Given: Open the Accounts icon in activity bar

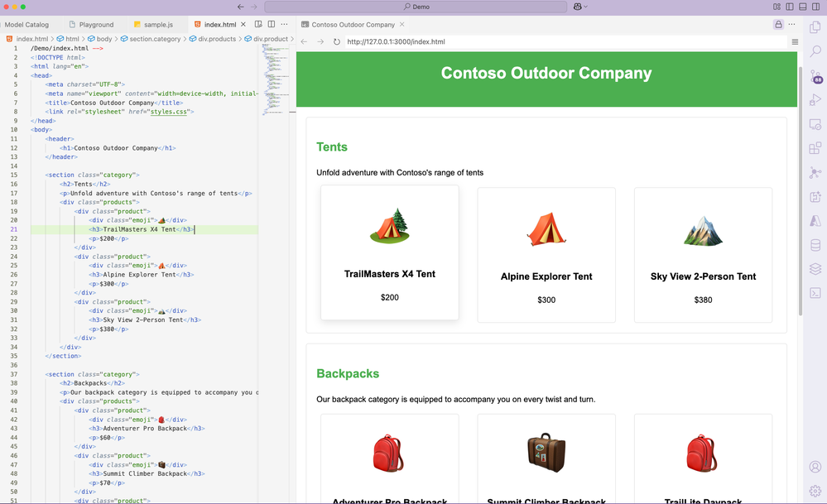Looking at the screenshot, I should (x=815, y=467).
